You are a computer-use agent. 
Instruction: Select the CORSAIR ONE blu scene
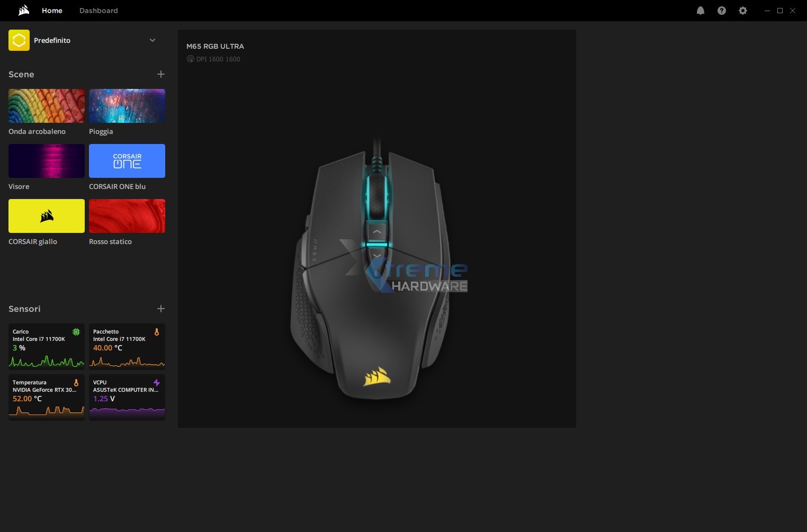point(127,161)
